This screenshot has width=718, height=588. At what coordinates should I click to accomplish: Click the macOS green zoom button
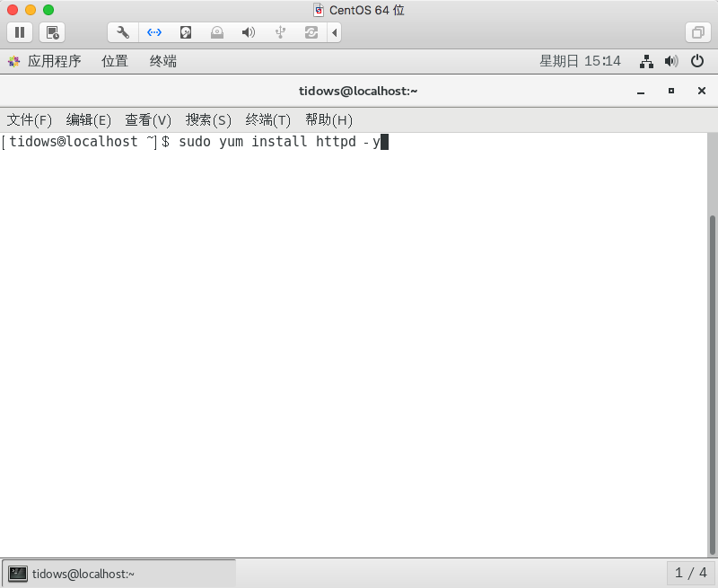48,10
